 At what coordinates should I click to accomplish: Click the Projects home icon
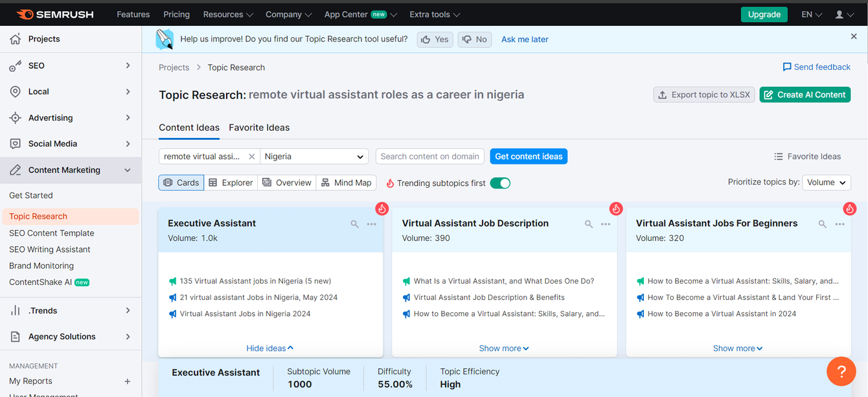pos(15,39)
